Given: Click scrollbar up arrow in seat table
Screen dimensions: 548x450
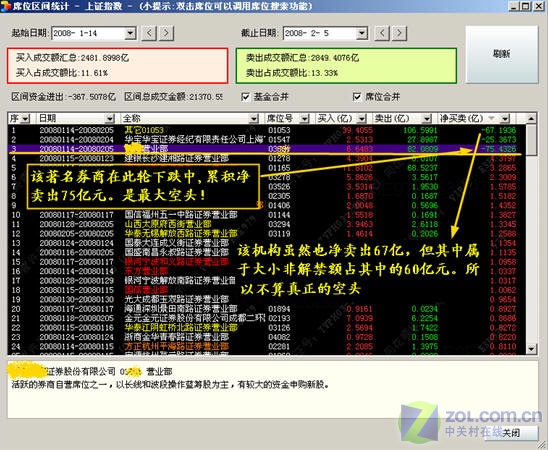Looking at the screenshot, I should point(531,119).
